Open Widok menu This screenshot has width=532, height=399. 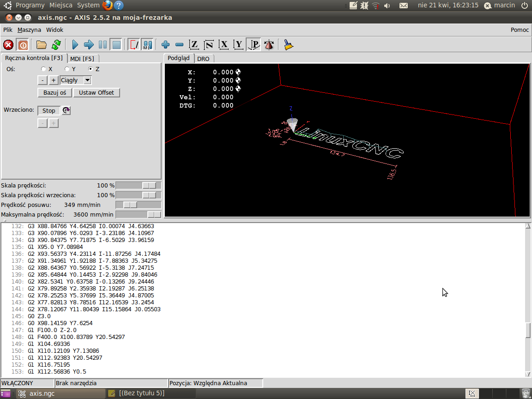54,30
